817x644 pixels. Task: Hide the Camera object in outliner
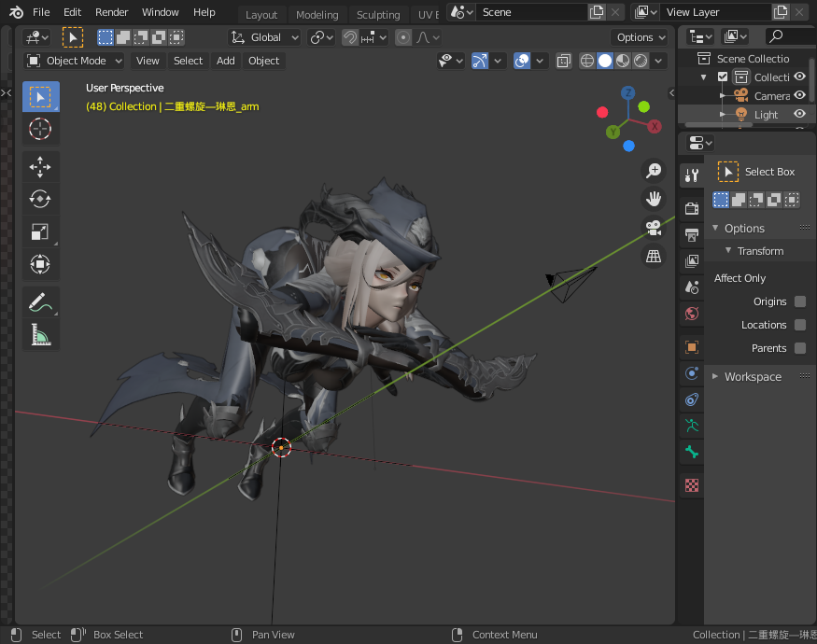799,95
